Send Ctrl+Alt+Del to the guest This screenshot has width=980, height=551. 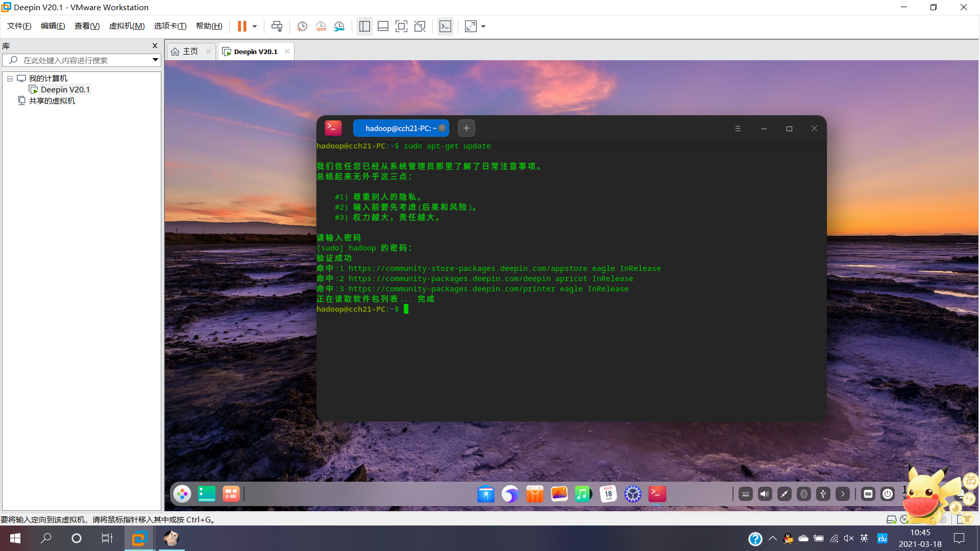click(277, 26)
